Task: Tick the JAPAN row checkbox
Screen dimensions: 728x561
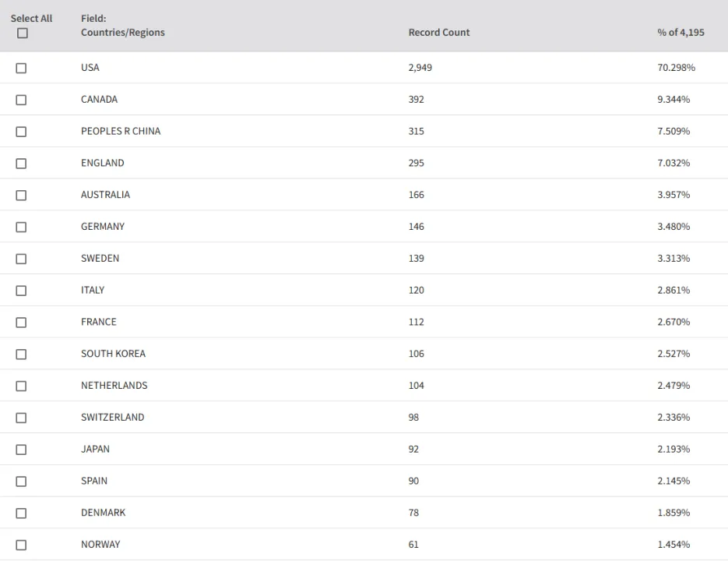Action: 21,450
